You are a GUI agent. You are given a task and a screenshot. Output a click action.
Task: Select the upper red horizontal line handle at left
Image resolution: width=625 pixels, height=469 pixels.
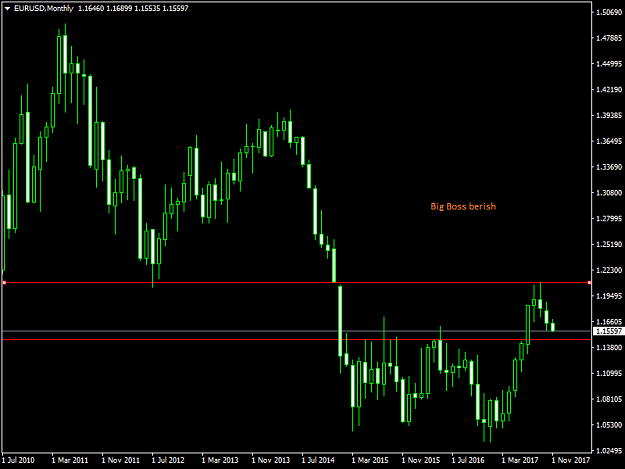4,283
